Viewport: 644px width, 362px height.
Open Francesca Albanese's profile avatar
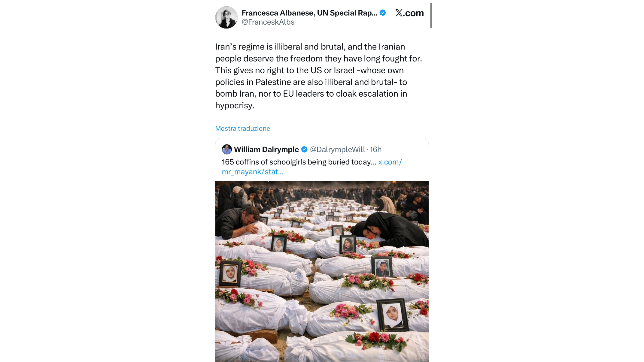(226, 17)
